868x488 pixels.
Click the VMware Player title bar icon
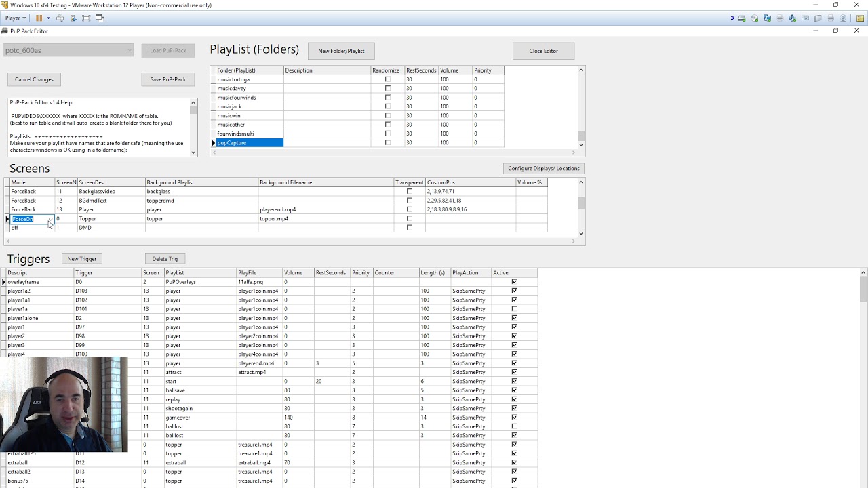[5, 5]
